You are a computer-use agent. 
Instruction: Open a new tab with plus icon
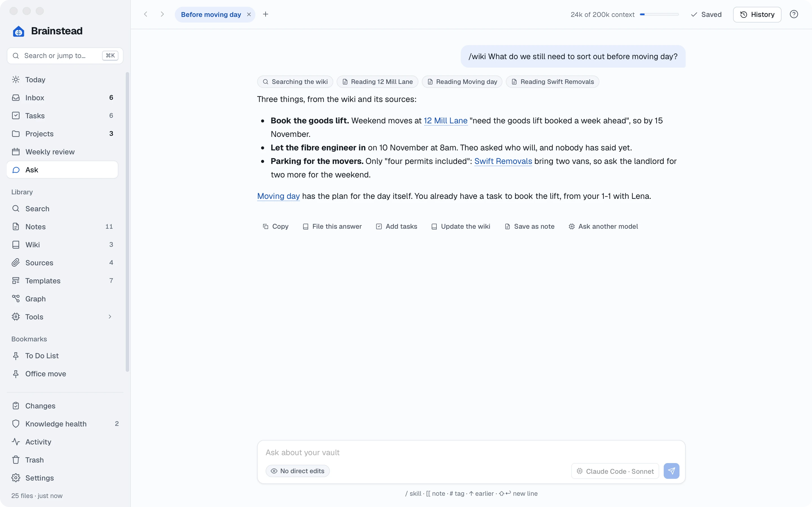pos(265,14)
